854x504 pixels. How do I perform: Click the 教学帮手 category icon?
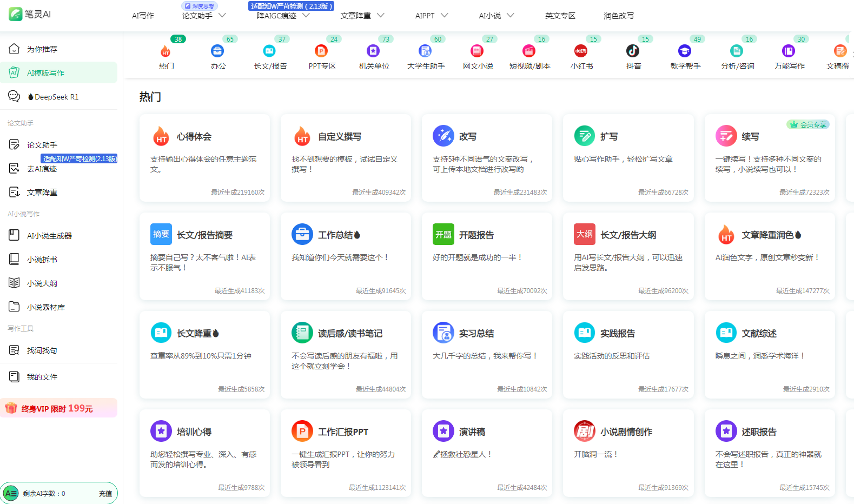[684, 51]
